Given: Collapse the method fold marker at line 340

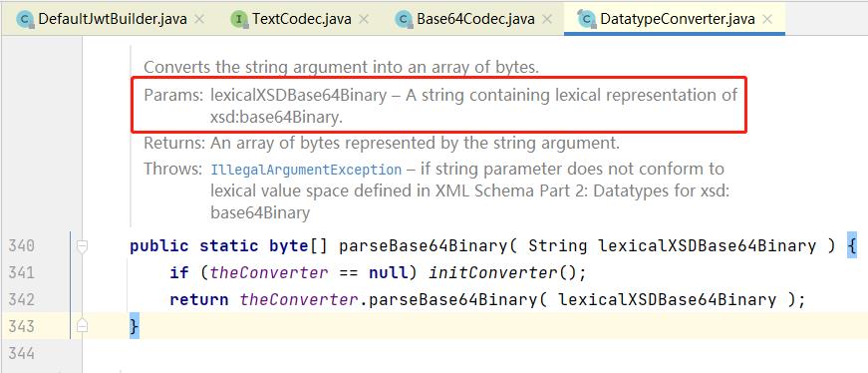Looking at the screenshot, I should click(x=82, y=246).
